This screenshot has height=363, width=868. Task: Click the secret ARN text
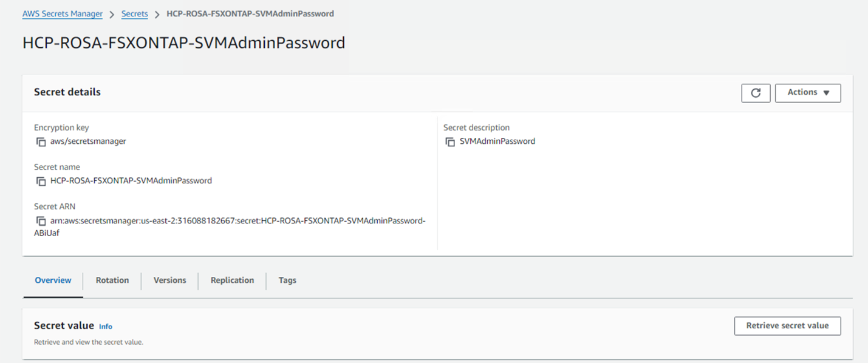238,221
